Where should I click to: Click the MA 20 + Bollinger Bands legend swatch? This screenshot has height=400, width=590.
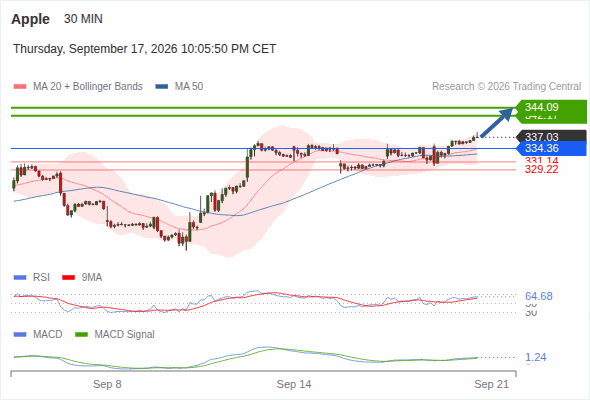coord(20,87)
